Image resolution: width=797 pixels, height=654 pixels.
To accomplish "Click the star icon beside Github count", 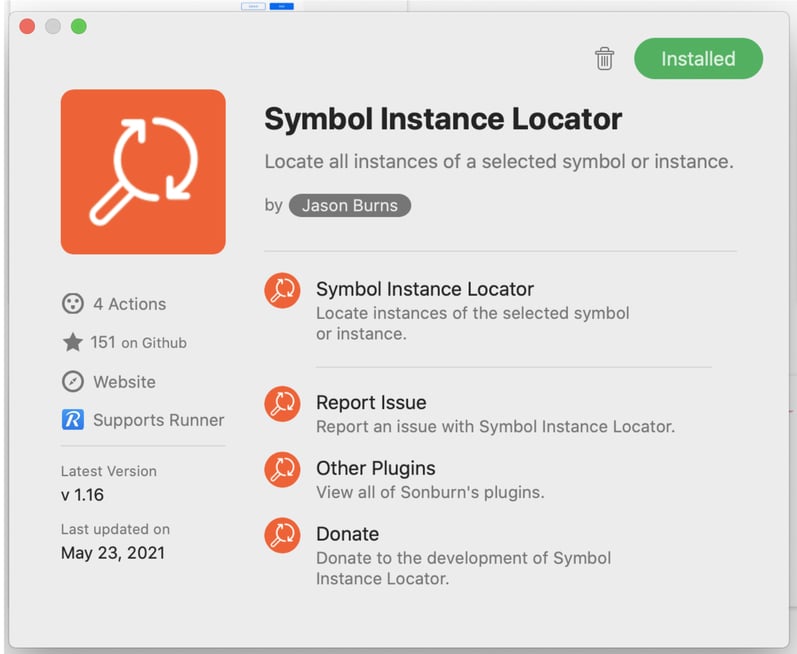I will point(72,343).
